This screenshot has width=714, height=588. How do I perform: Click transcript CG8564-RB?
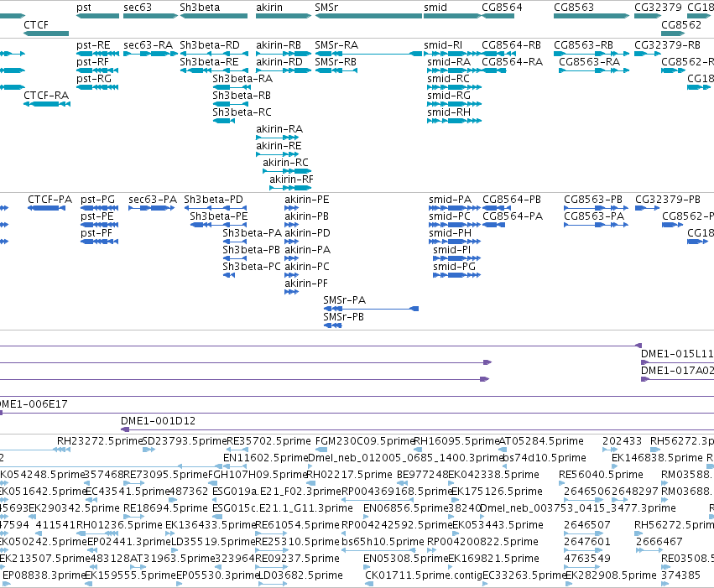pos(511,45)
